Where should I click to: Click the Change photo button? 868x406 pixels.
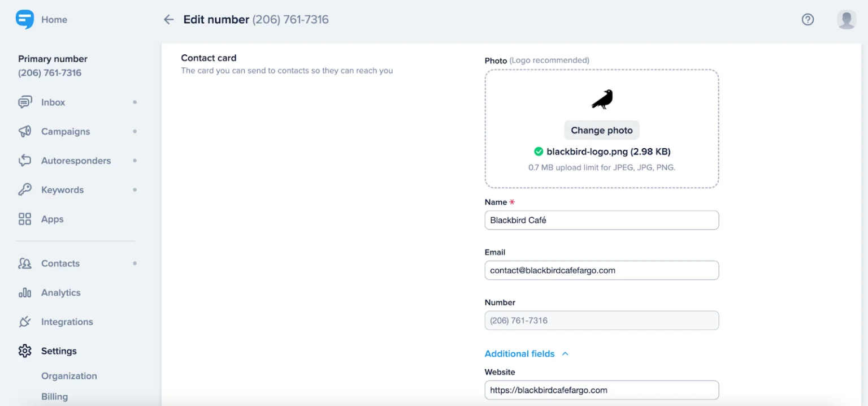pyautogui.click(x=601, y=130)
